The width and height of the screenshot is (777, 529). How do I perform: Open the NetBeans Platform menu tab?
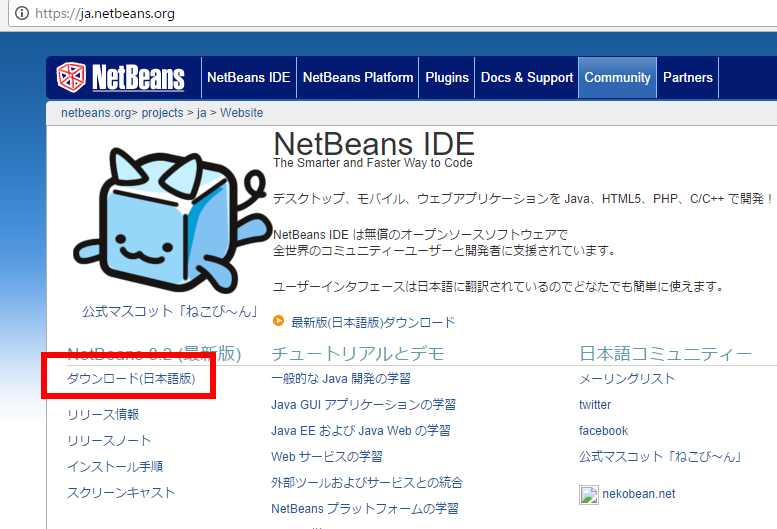click(358, 78)
